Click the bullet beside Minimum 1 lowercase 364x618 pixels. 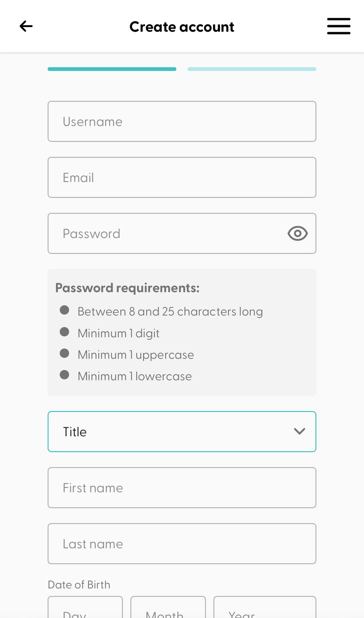coord(64,375)
